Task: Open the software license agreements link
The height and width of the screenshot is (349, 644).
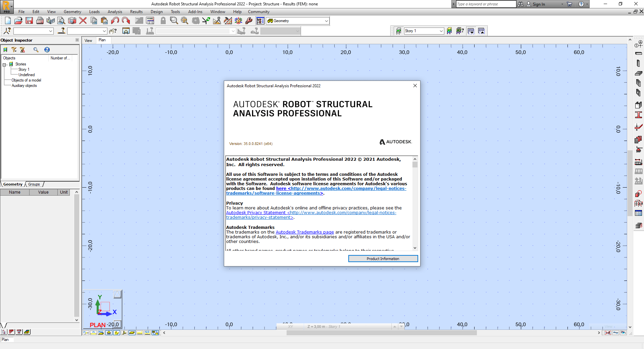Action: click(316, 191)
